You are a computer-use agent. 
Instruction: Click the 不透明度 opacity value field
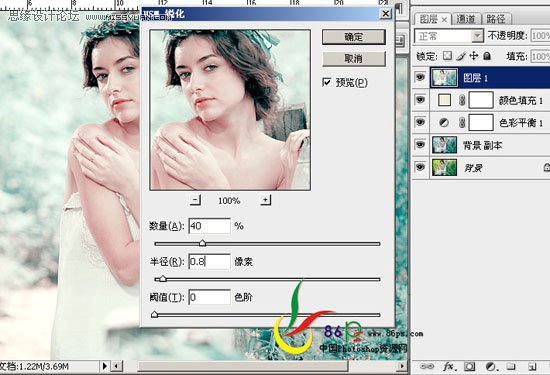540,36
